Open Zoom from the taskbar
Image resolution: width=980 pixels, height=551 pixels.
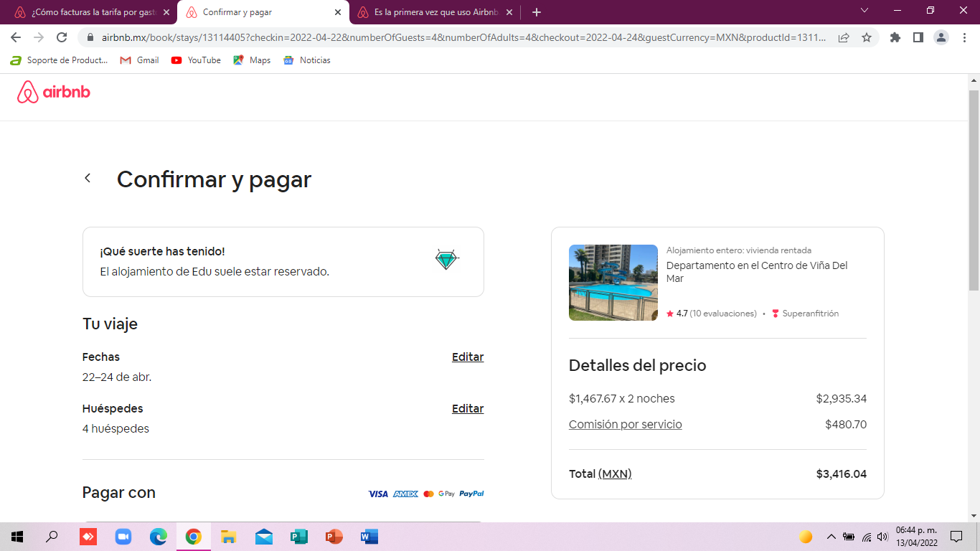(123, 537)
